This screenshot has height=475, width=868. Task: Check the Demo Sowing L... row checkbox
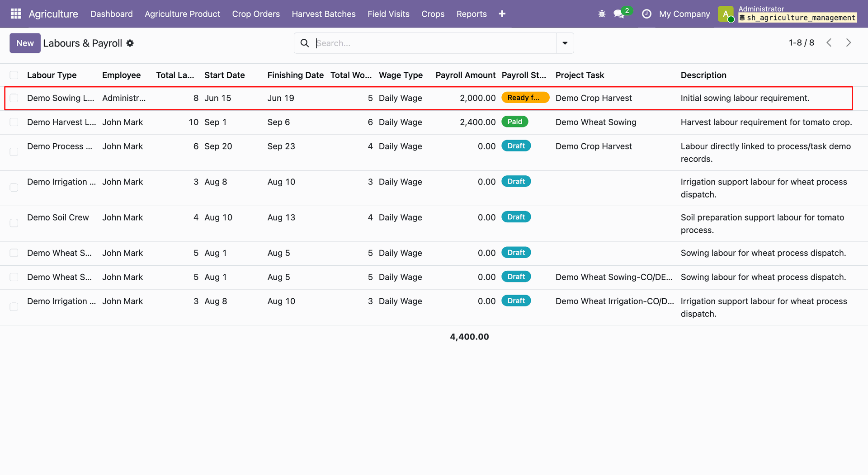pos(14,98)
